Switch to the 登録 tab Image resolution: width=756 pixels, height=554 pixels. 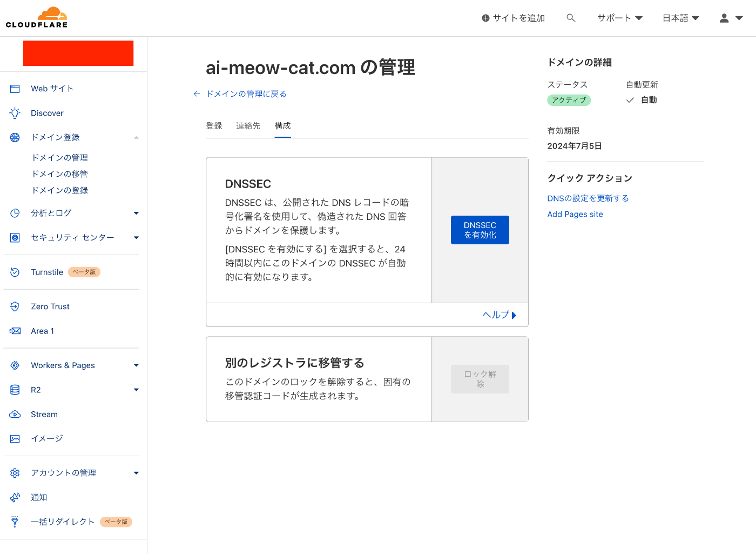coord(214,126)
